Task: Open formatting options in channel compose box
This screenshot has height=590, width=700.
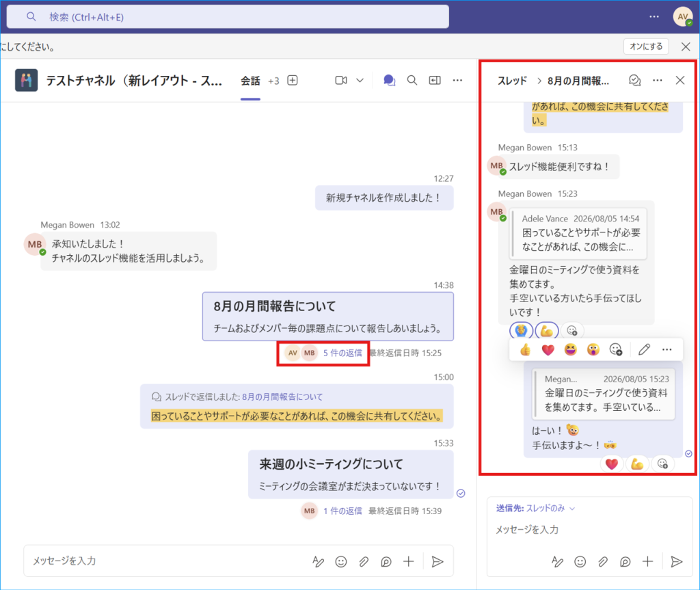Action: (319, 562)
